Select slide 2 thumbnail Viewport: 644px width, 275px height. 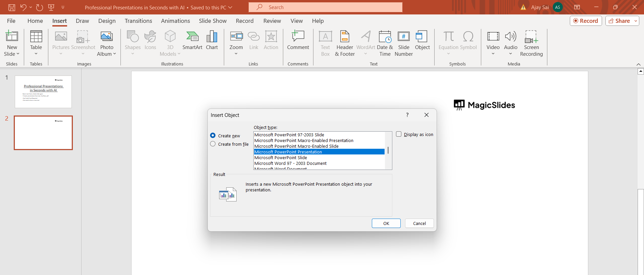click(x=43, y=133)
